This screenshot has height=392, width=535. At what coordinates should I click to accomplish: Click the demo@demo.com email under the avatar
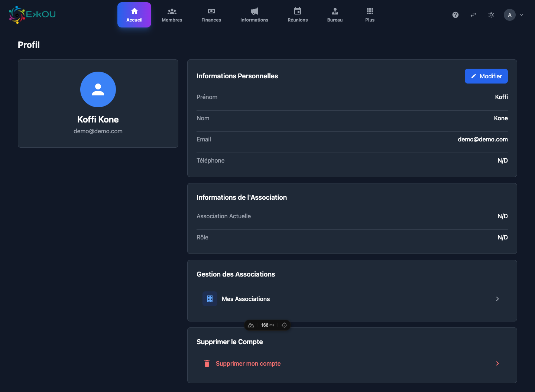coord(98,131)
